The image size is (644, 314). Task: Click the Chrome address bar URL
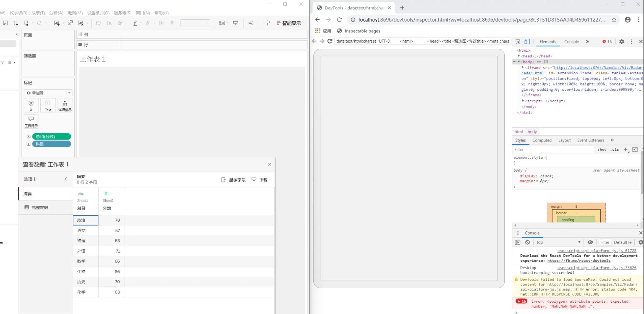coord(481,20)
